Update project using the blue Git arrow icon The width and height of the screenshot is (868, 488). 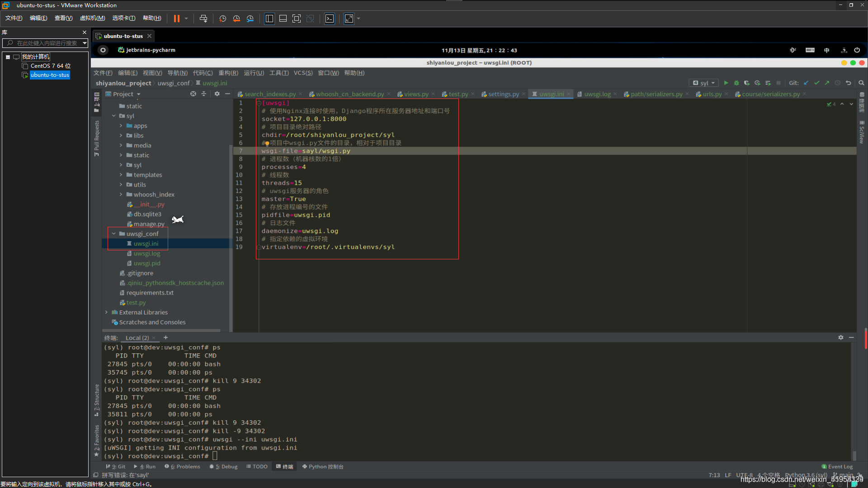pyautogui.click(x=806, y=83)
